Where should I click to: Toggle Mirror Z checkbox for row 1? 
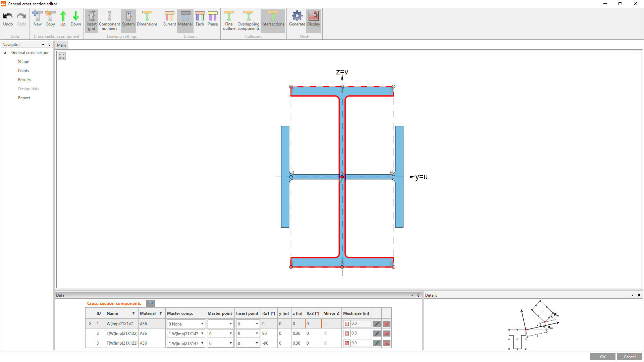pyautogui.click(x=325, y=324)
